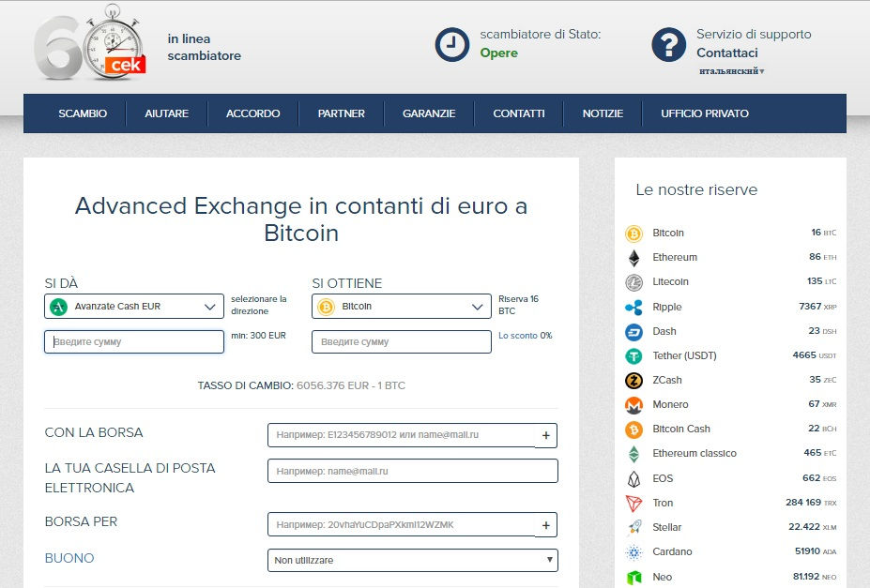The width and height of the screenshot is (870, 588).
Task: Click the Tron icon in reserves
Action: click(633, 504)
